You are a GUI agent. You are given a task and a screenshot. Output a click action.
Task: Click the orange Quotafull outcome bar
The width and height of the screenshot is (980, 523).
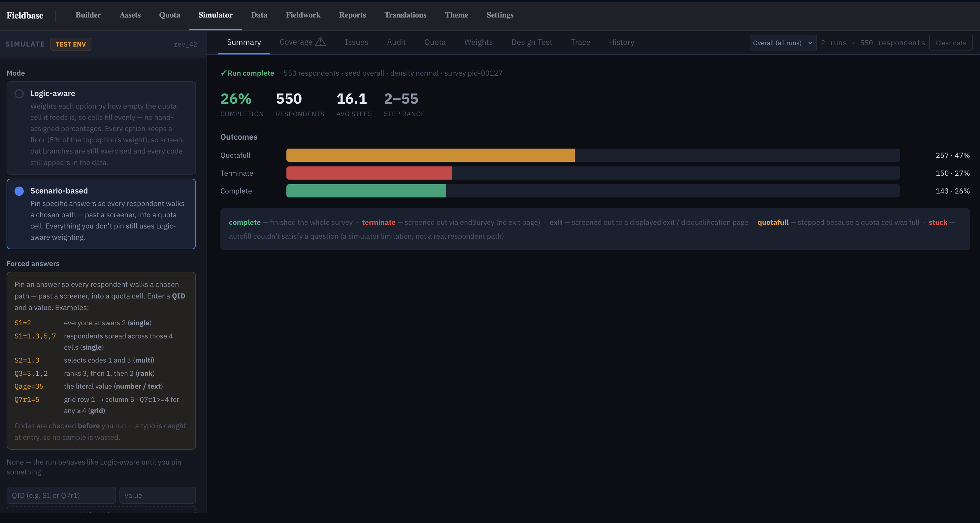click(430, 155)
